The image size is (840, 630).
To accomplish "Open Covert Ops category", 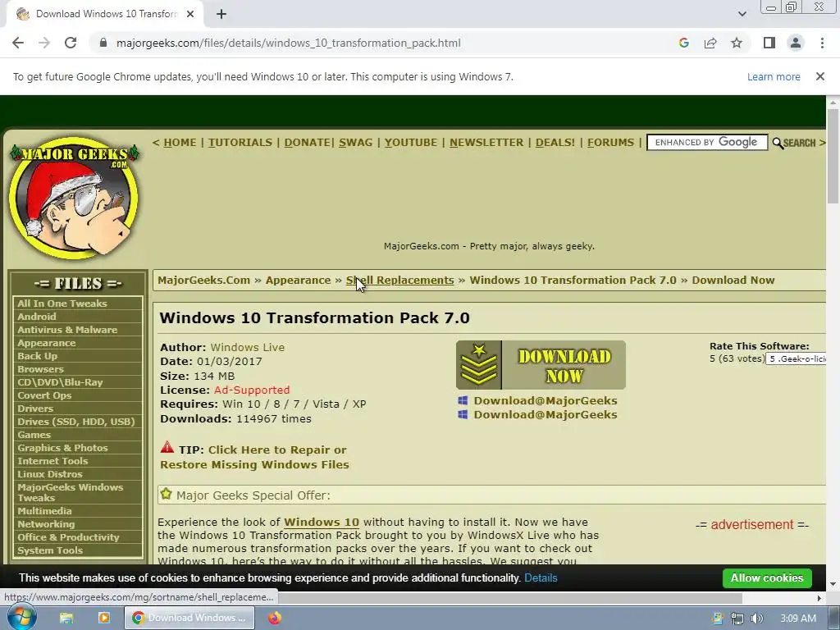I will click(44, 395).
